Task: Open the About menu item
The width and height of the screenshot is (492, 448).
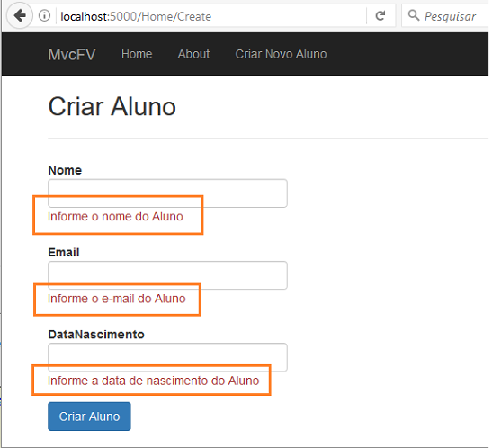Action: (x=193, y=54)
